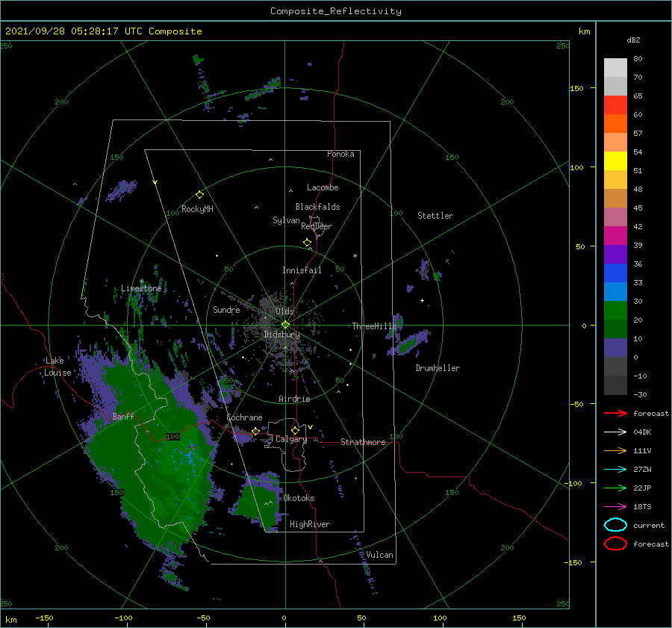Click the Vulcan label

coord(379,555)
